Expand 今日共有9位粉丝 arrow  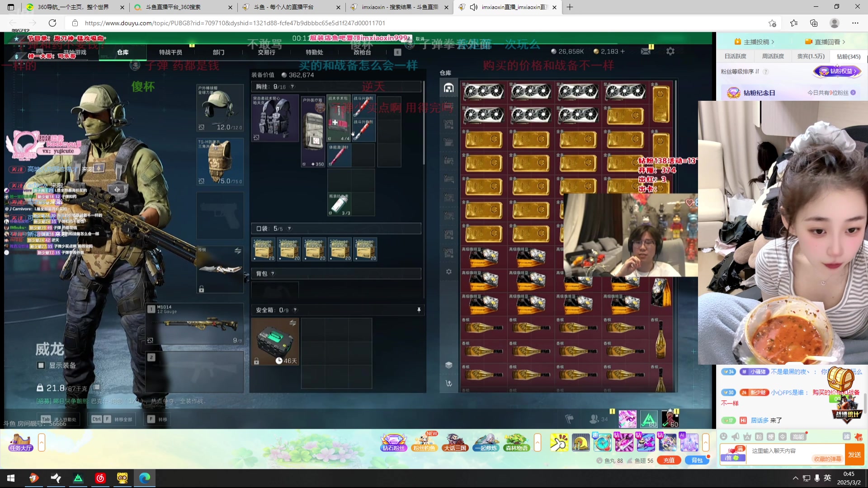pos(853,93)
